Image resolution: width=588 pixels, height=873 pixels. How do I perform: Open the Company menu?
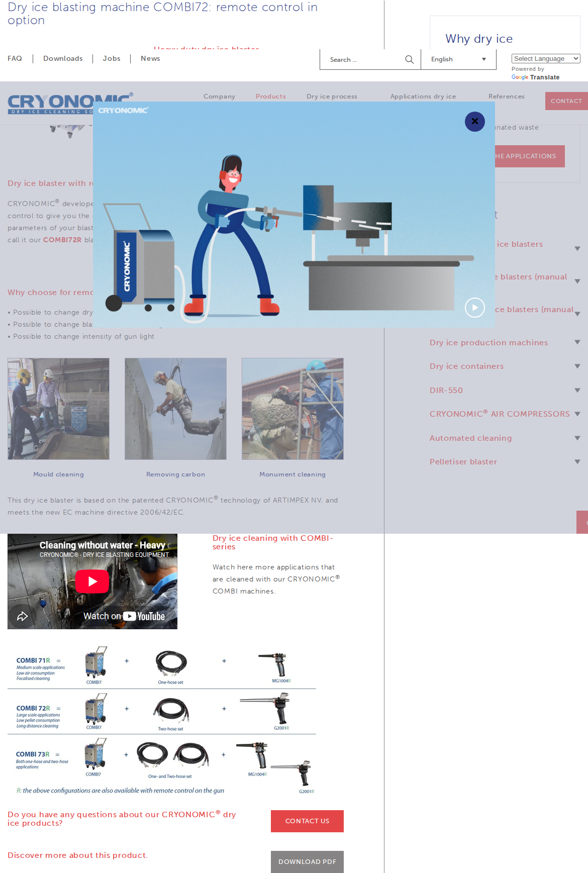(219, 96)
